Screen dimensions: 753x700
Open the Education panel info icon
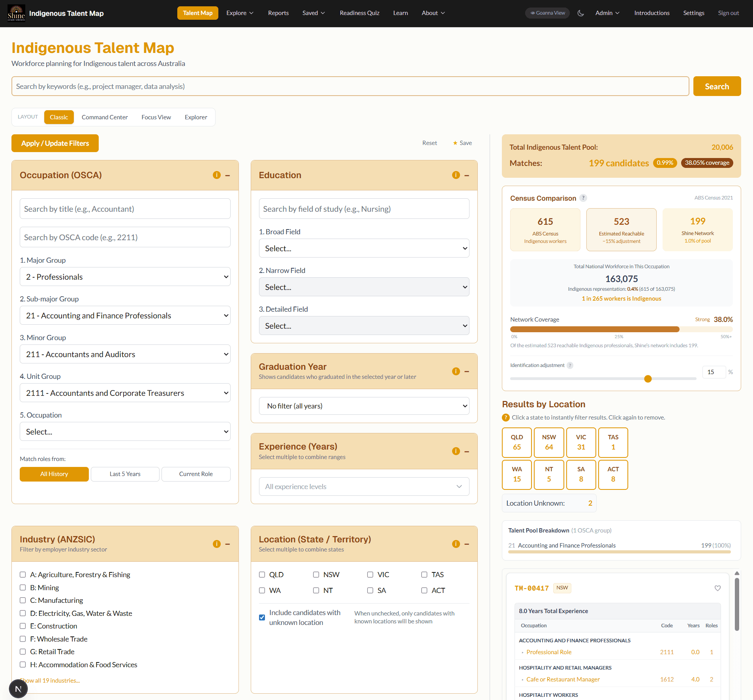click(456, 175)
